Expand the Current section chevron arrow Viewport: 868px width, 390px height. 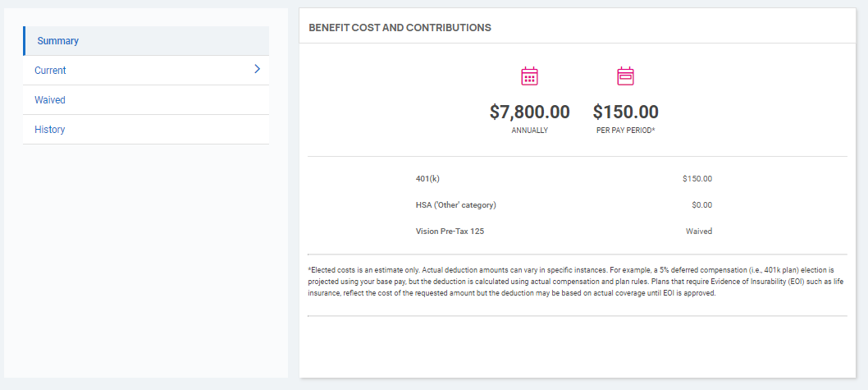(x=257, y=69)
